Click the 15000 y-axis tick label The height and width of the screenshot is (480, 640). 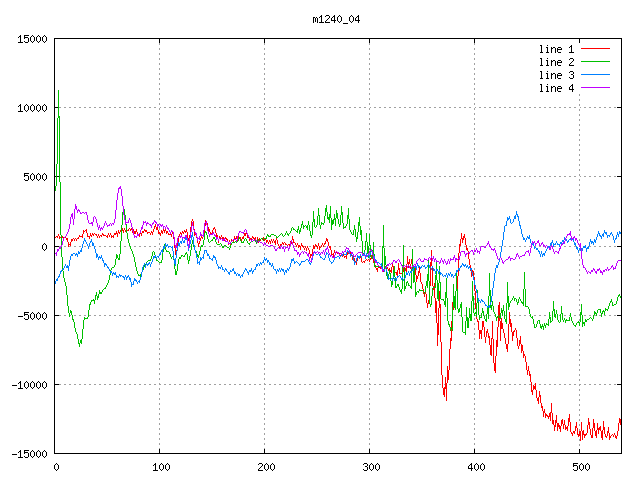[31, 39]
